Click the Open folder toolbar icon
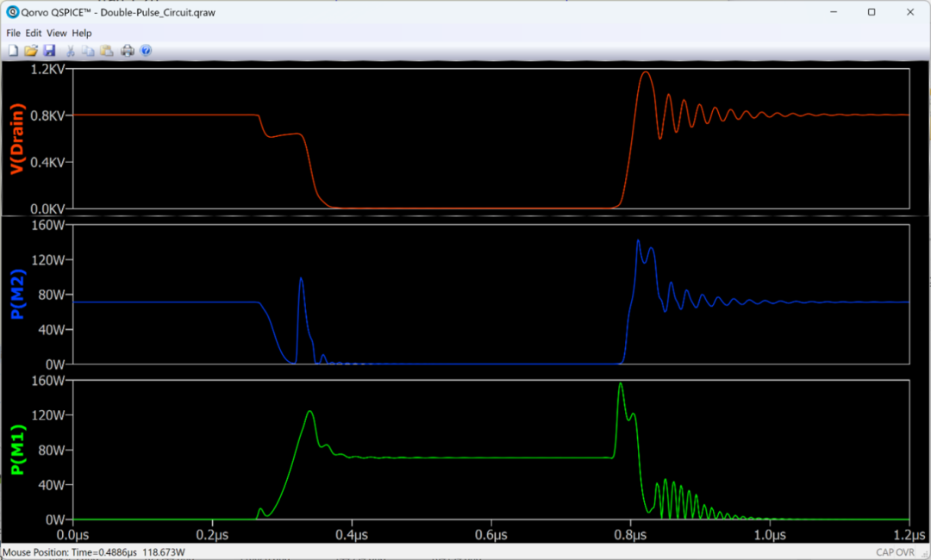Viewport: 931px width, 560px height. pyautogui.click(x=31, y=51)
